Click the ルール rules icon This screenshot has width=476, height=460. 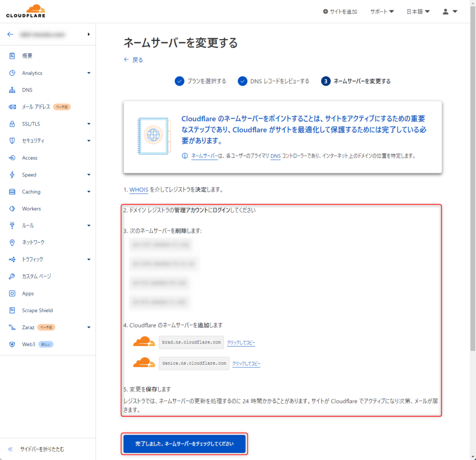click(12, 225)
